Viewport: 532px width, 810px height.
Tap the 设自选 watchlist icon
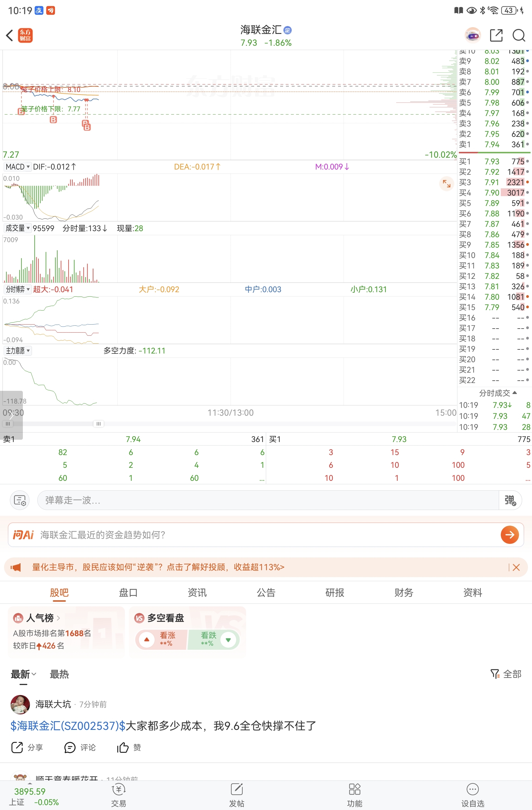(x=472, y=789)
